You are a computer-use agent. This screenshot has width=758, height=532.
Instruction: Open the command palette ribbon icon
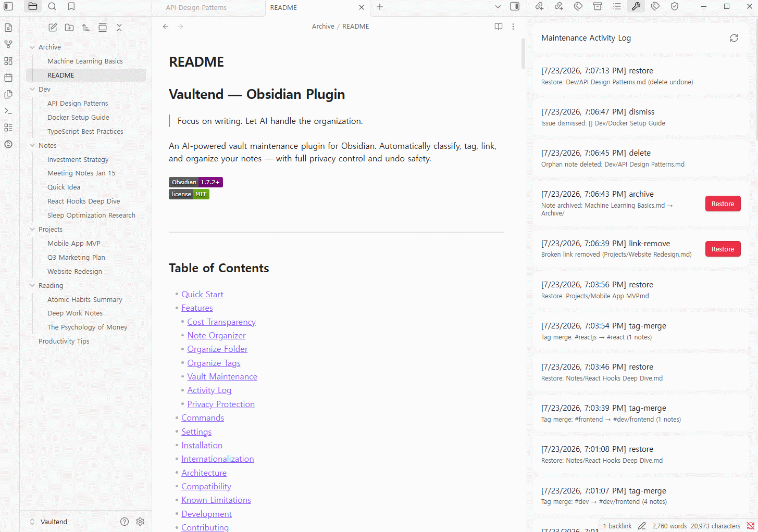(x=8, y=111)
